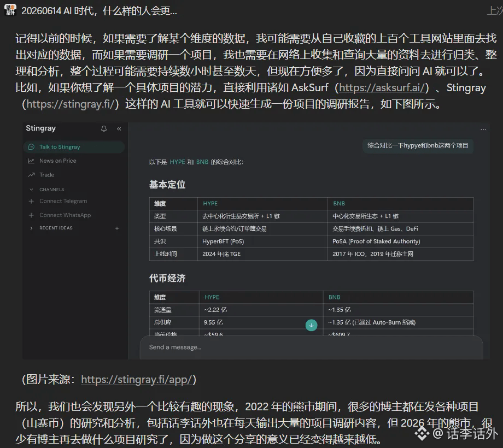Click the Trade trending arrow icon
This screenshot has width=503, height=448.
(x=31, y=175)
